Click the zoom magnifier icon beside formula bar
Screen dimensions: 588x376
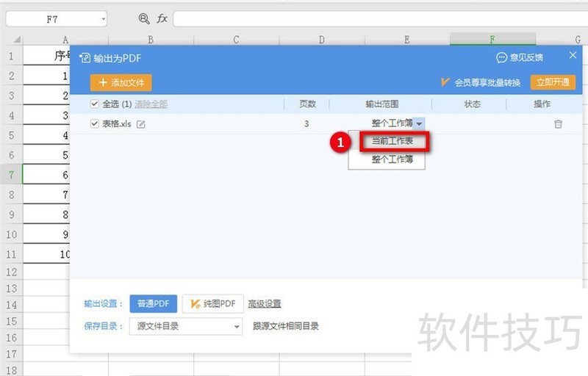coord(144,18)
